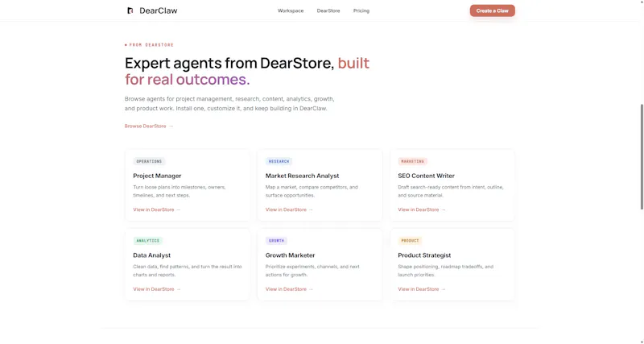Viewport: 644px width, 344px height.
Task: Select the Marketing category tag
Action: point(413,161)
